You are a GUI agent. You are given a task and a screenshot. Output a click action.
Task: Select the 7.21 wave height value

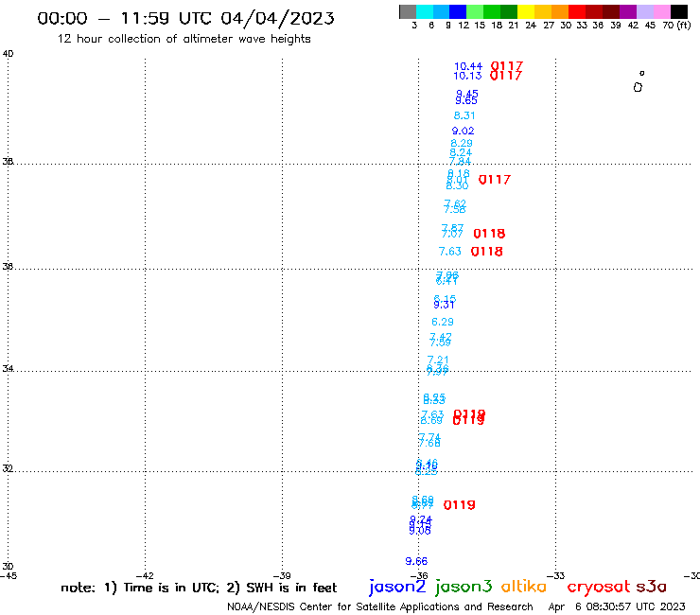click(x=438, y=360)
